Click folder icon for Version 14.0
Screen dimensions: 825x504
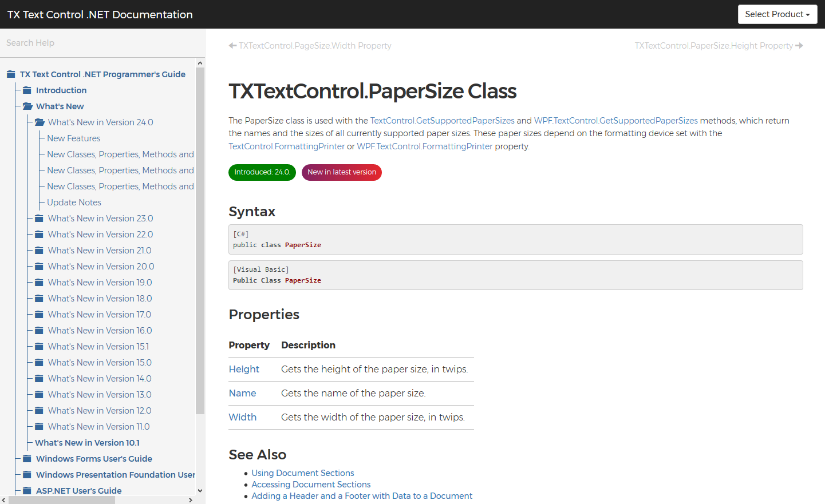[39, 379]
